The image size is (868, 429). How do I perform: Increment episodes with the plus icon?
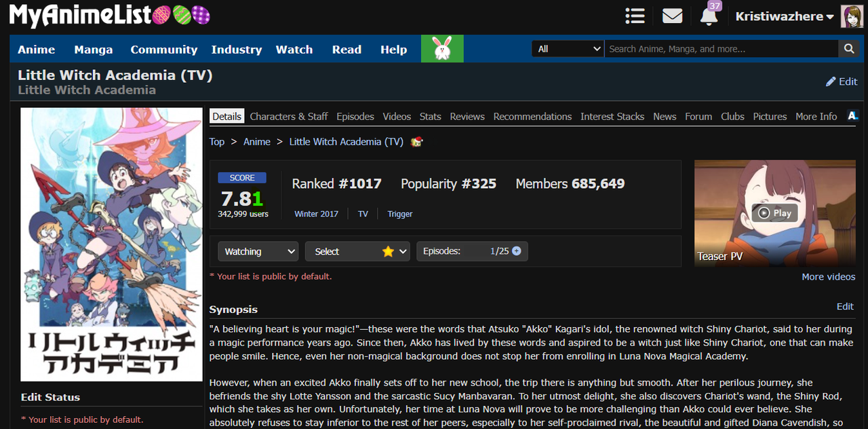point(517,251)
